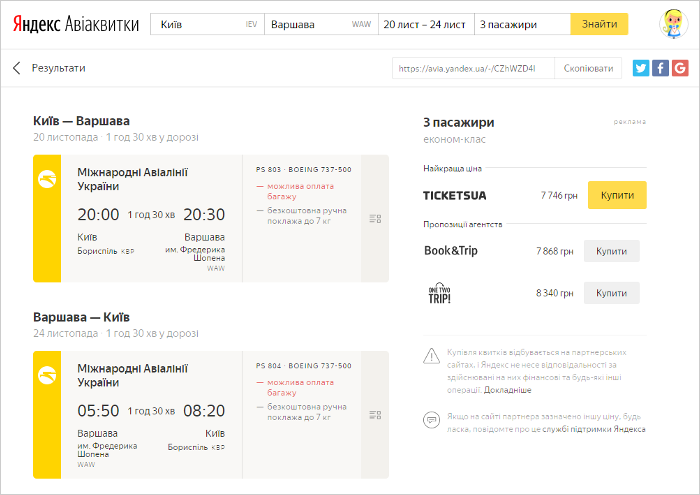Buy from Book&Trip for 7 868 грн
The image size is (700, 495).
(612, 251)
